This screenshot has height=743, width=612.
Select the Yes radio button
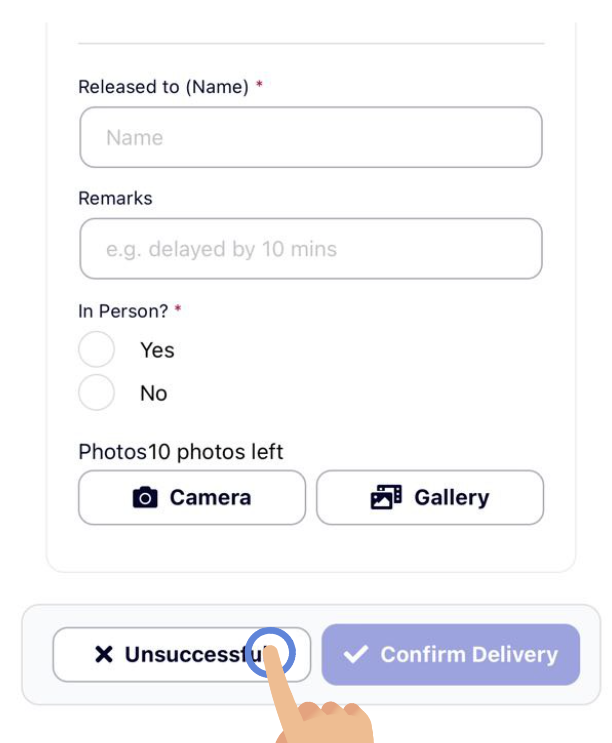pyautogui.click(x=97, y=350)
